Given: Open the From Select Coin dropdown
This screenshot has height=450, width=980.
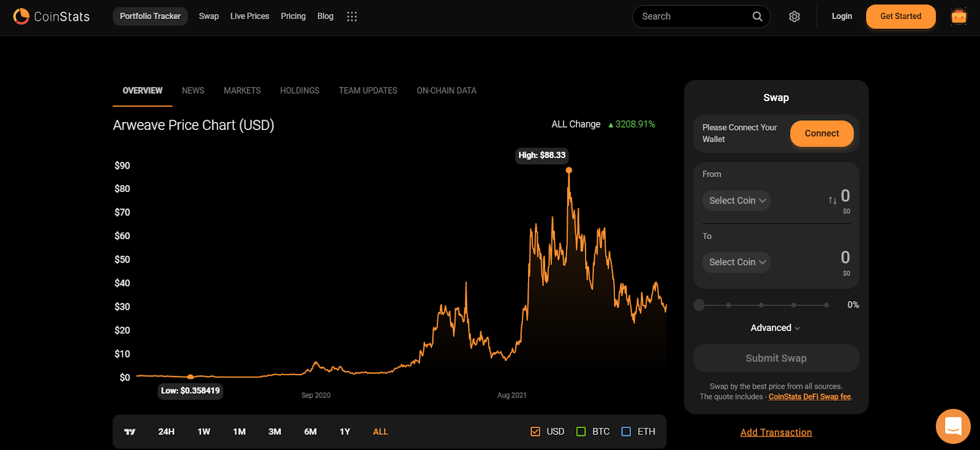Looking at the screenshot, I should point(736,200).
